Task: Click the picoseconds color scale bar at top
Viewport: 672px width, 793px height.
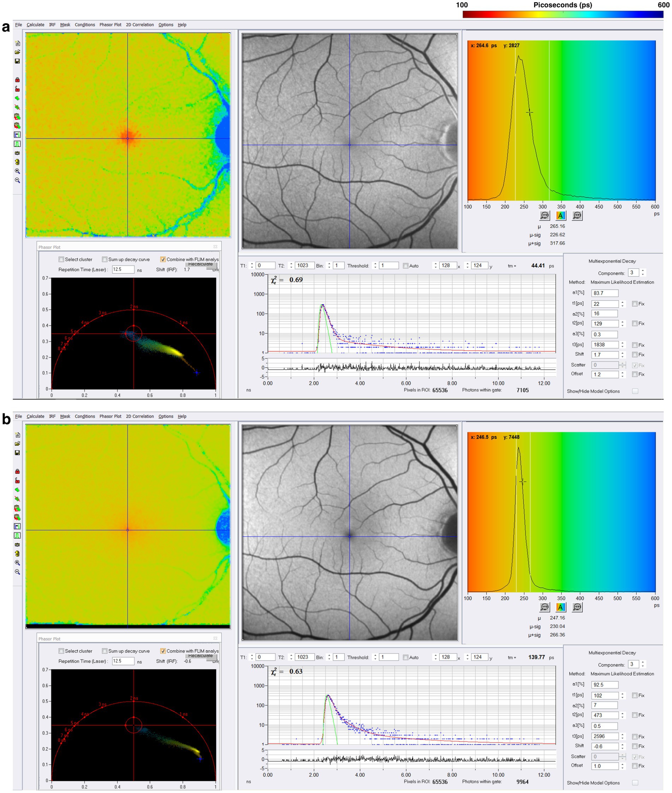Action: [x=563, y=14]
